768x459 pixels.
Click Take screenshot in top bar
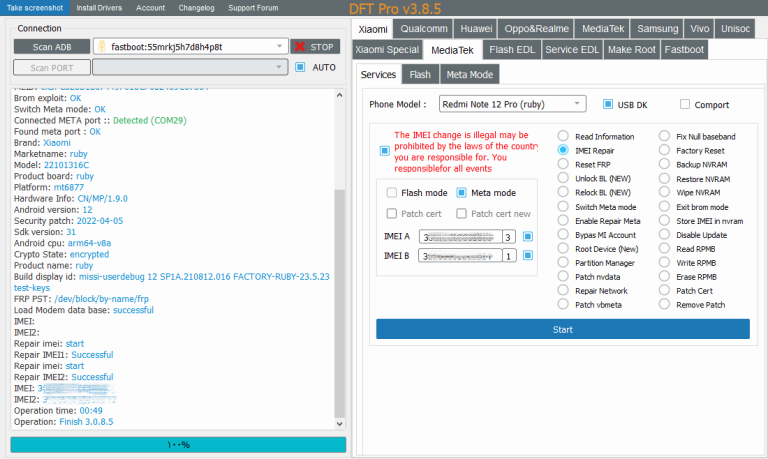point(35,8)
